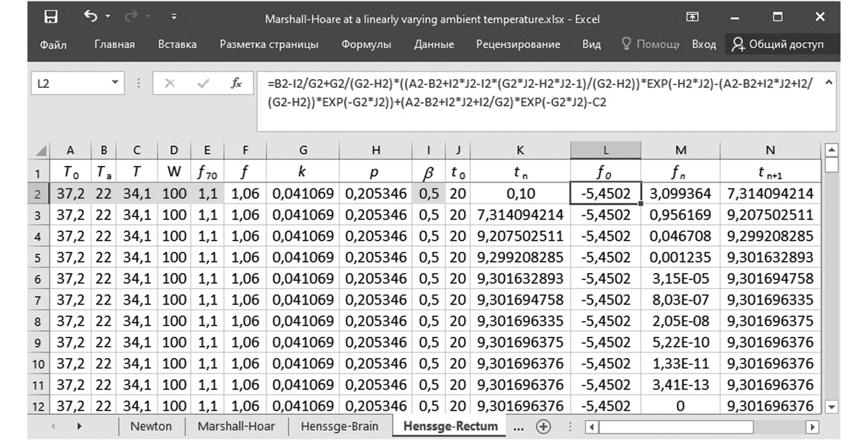This screenshot has width=868, height=440.
Task: Collapse the formula bar with the chevron
Action: coord(829,83)
